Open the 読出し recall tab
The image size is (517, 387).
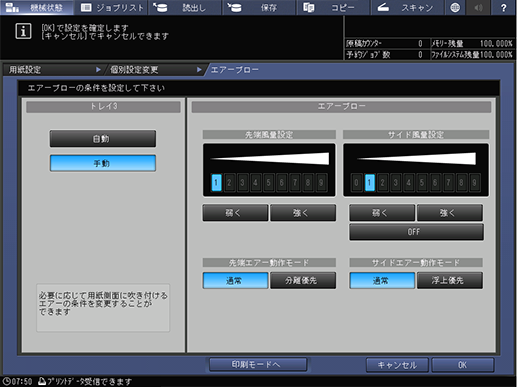[185, 7]
